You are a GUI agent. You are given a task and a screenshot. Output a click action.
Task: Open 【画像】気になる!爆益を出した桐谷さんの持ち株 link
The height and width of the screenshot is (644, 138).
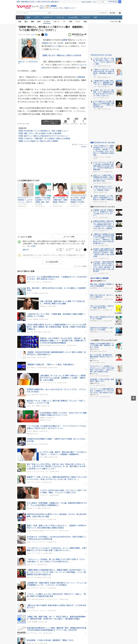61,55
